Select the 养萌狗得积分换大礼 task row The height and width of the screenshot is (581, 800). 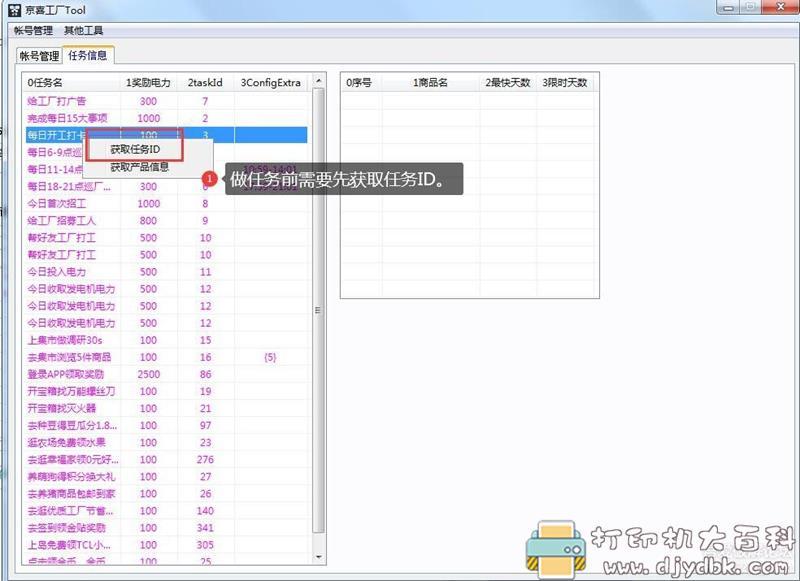click(165, 477)
